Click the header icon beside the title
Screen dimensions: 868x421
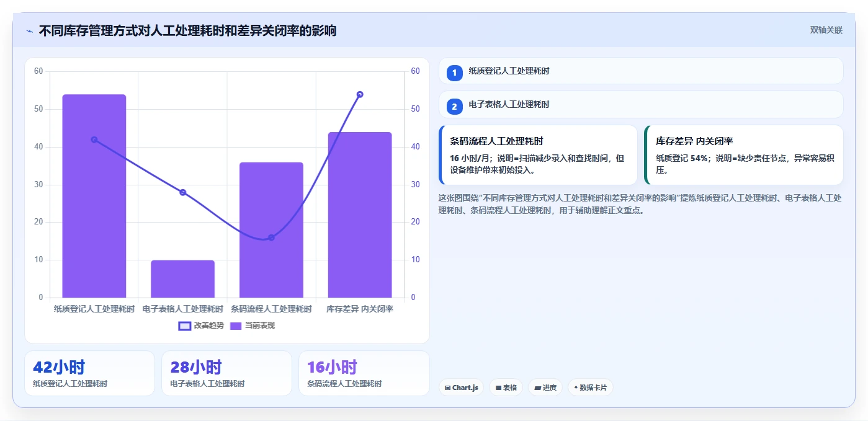click(x=29, y=30)
